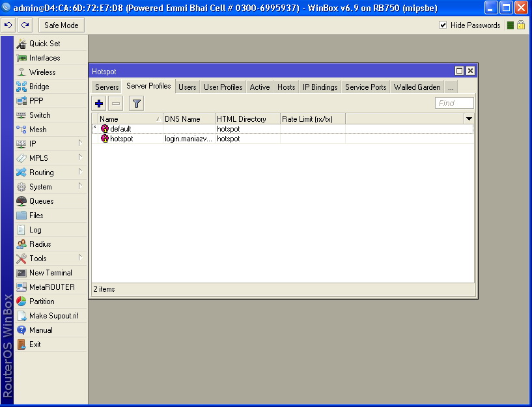Open the Walled Garden tab
Screen dimensions: 532x407
click(416, 86)
